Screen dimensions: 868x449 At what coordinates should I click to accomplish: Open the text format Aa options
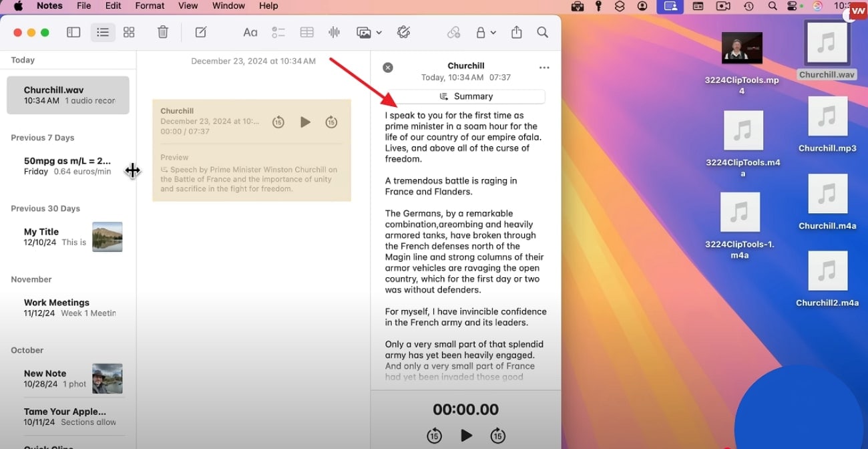250,32
